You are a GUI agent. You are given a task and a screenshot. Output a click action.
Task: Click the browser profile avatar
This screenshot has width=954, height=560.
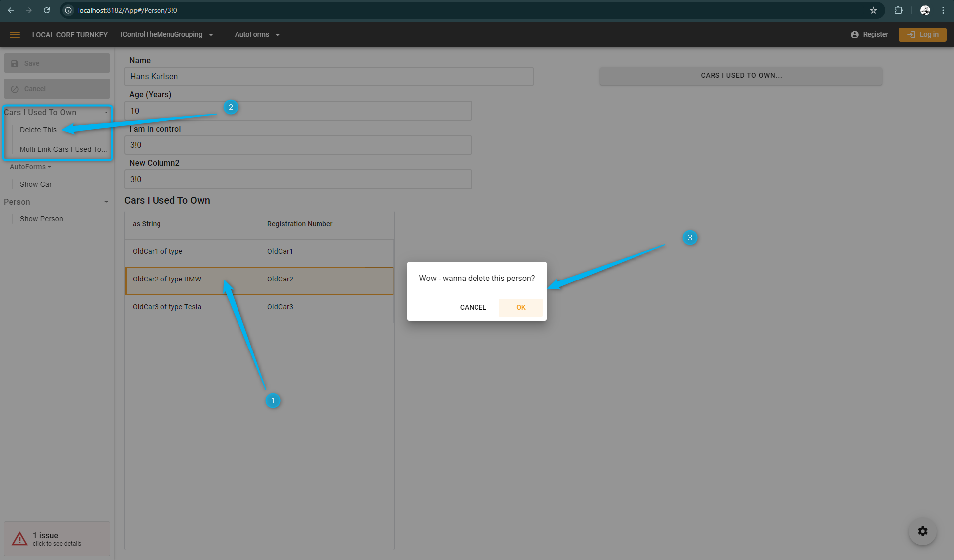(925, 10)
